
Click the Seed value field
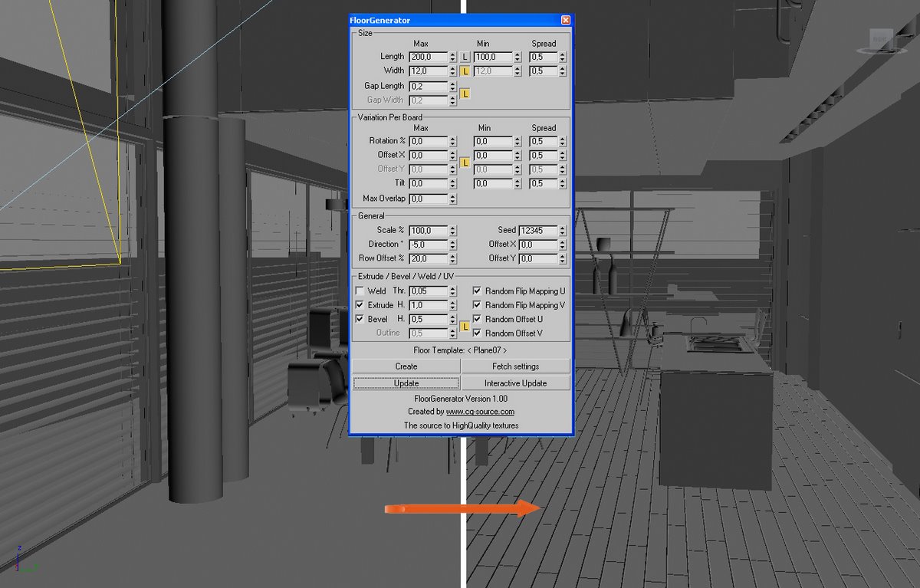(539, 230)
